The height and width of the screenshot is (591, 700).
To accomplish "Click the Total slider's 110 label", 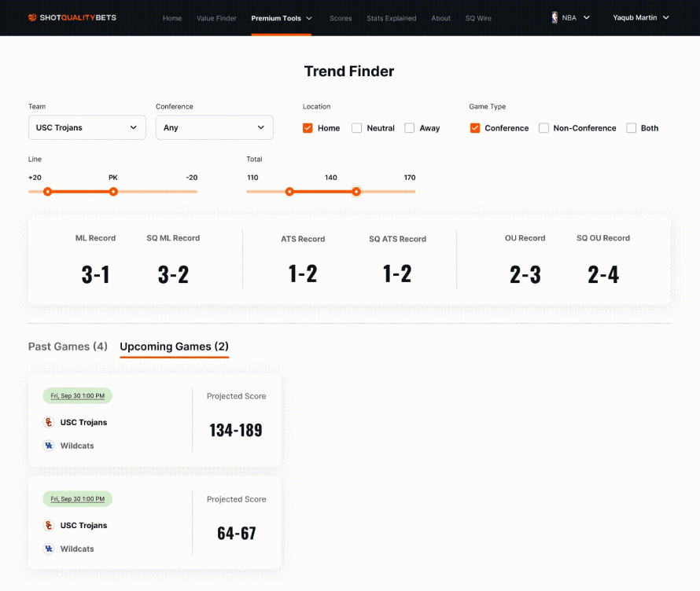I will [252, 178].
